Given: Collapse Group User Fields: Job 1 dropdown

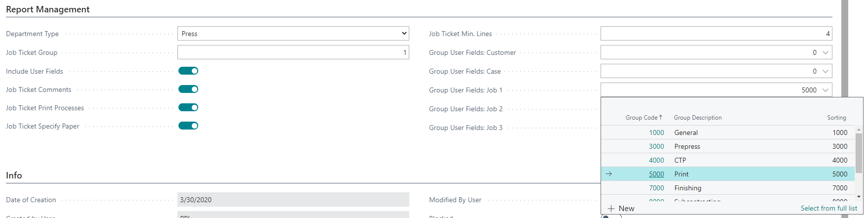Looking at the screenshot, I should click(825, 90).
